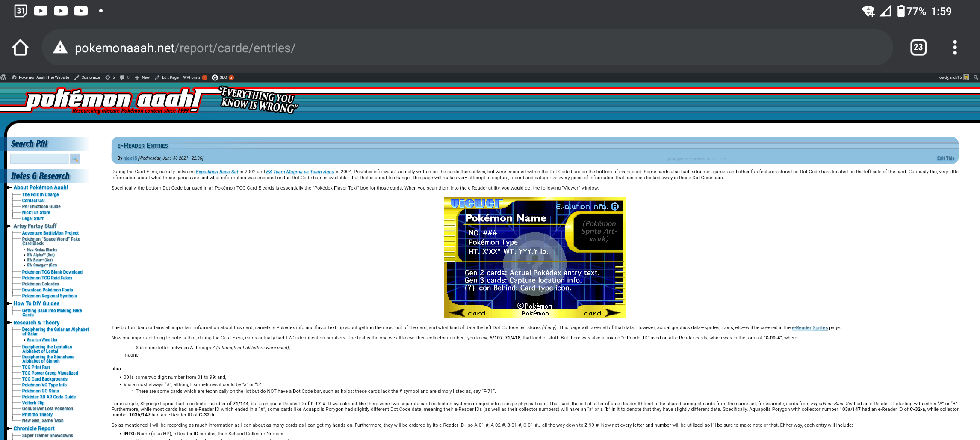Viewport: 980px width, 440px height.
Task: Open the Howdy, nick15 account menu
Action: pos(952,77)
